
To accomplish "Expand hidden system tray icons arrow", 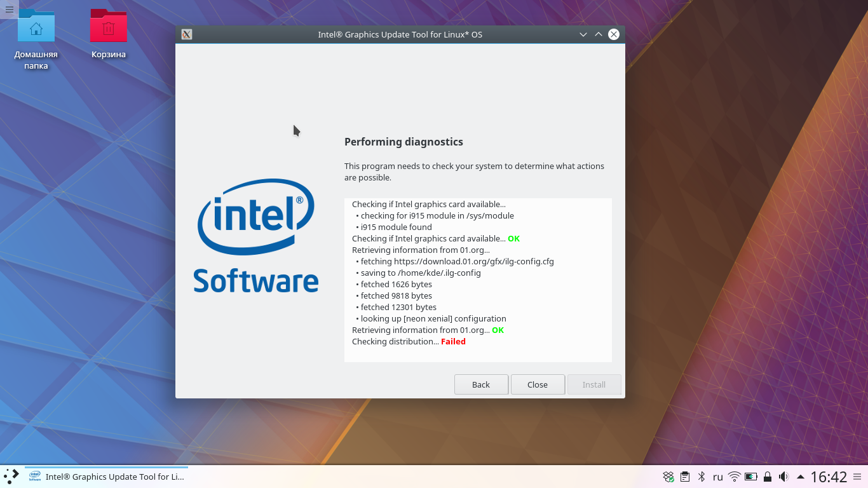I will click(x=800, y=477).
